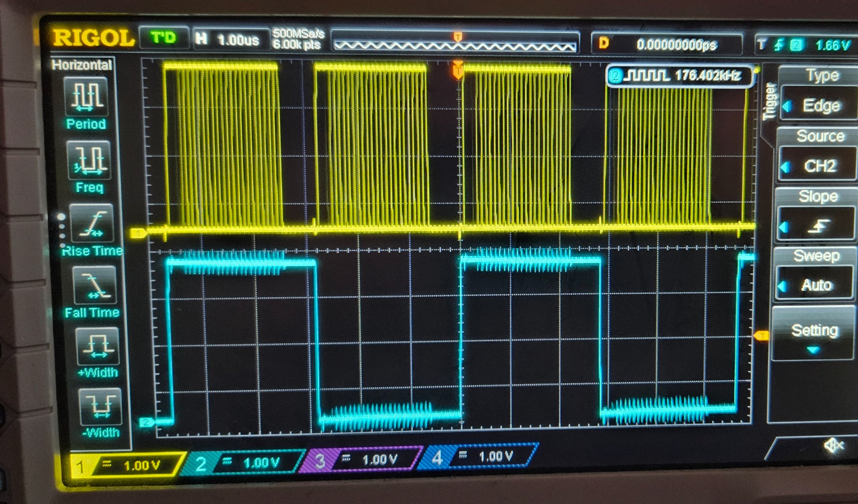Click the trigger level marker on right edge
This screenshot has height=504, width=858.
[761, 335]
